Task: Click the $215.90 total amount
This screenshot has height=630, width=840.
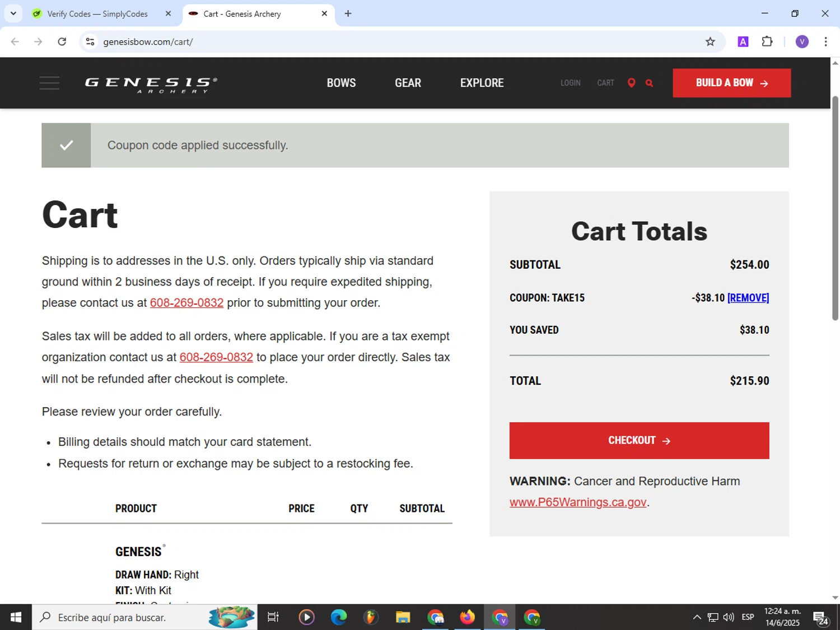Action: tap(749, 381)
